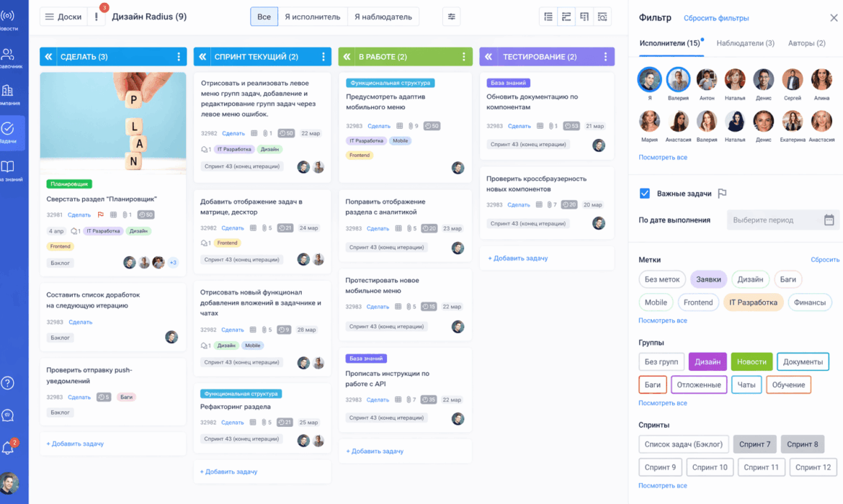843x504 pixels.
Task: Select the Я исполнитель tab
Action: click(313, 17)
